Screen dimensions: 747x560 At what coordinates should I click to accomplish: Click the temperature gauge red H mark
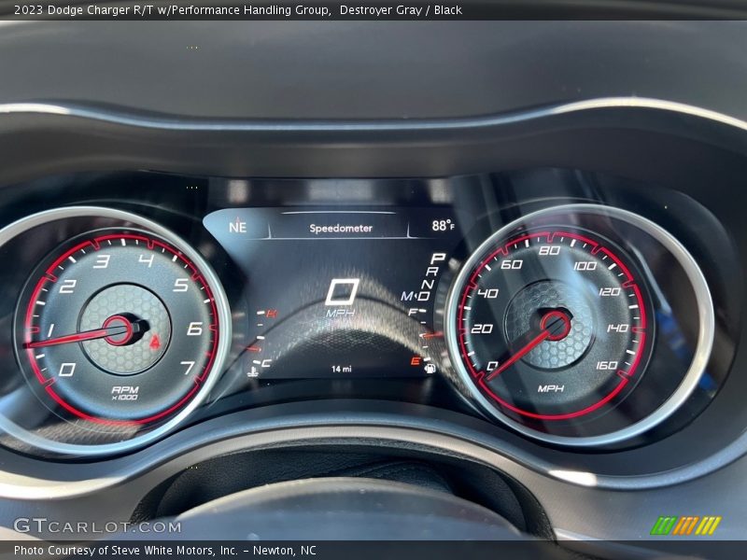click(272, 314)
